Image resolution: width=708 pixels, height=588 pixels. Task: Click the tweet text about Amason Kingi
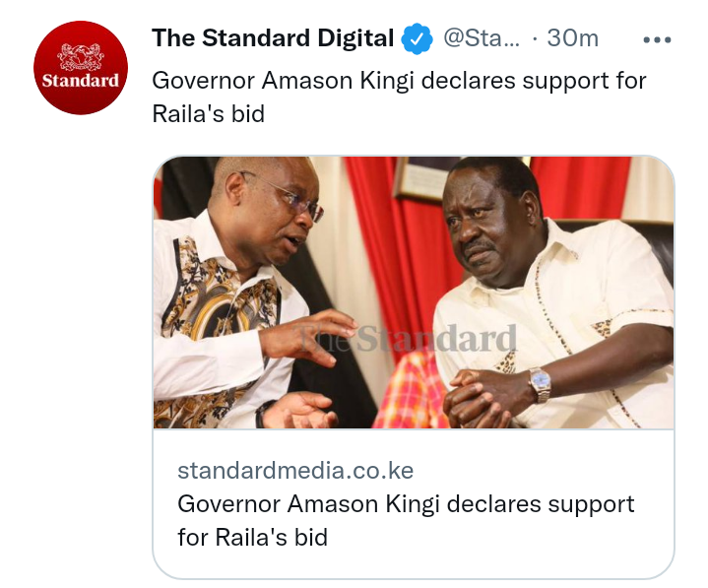click(x=399, y=98)
